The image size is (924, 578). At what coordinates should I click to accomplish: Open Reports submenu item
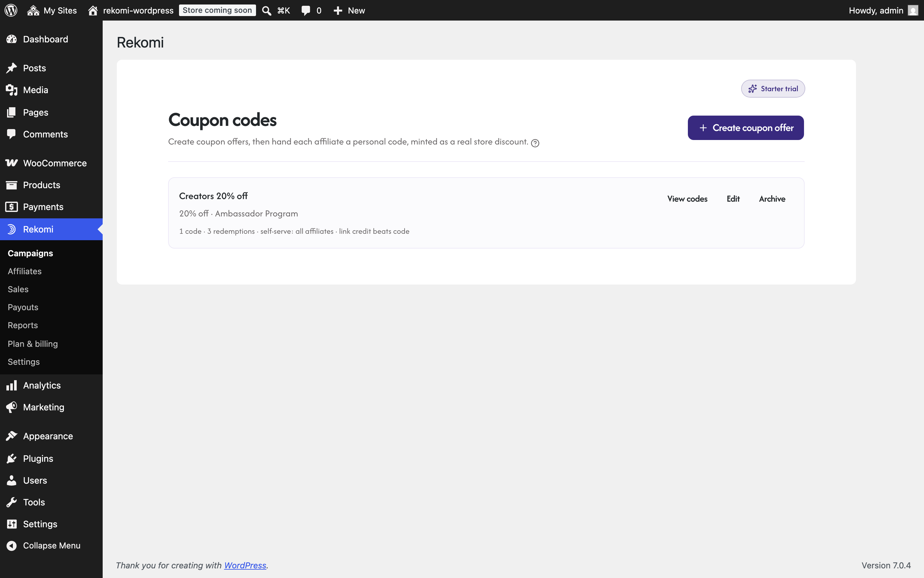click(x=22, y=325)
